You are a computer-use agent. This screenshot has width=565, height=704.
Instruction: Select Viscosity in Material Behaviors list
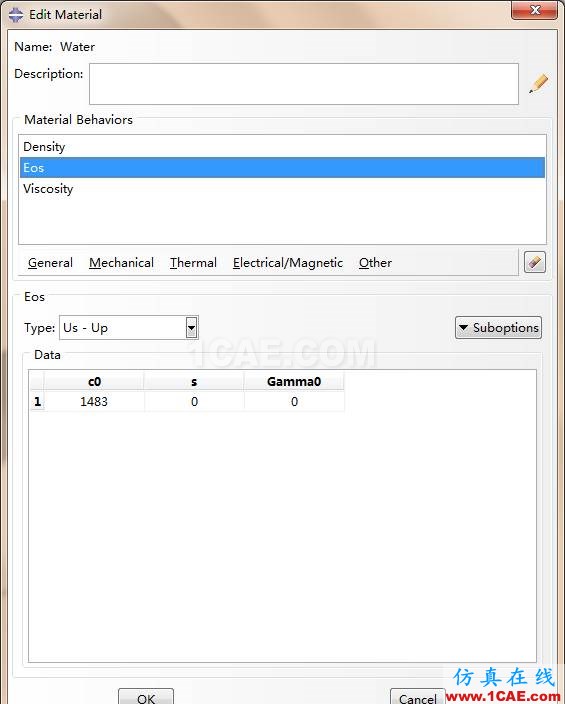pyautogui.click(x=282, y=189)
